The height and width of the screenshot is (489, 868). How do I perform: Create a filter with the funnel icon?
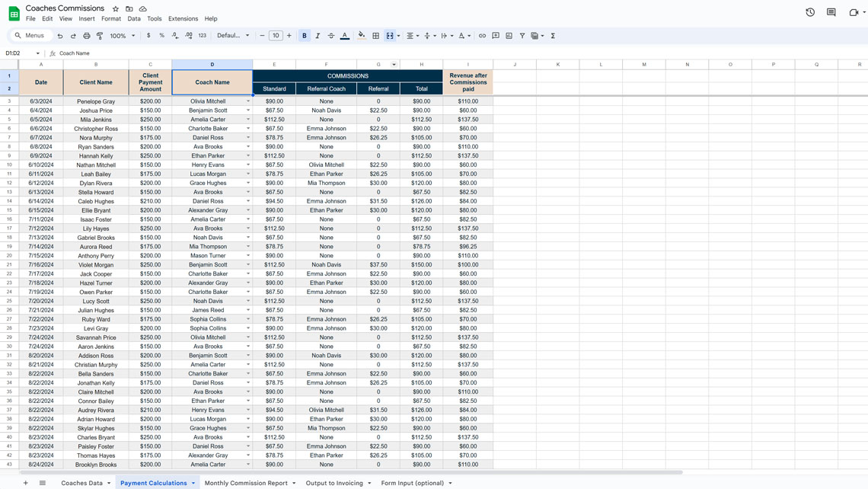pyautogui.click(x=522, y=36)
